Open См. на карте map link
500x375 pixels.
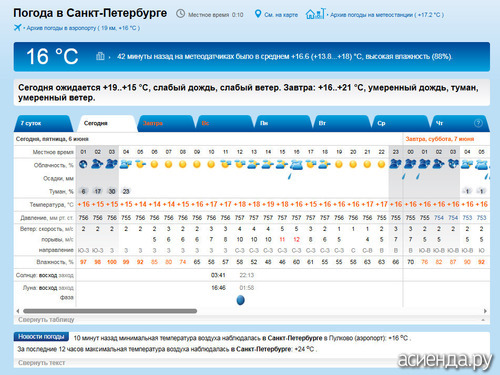coord(281,15)
